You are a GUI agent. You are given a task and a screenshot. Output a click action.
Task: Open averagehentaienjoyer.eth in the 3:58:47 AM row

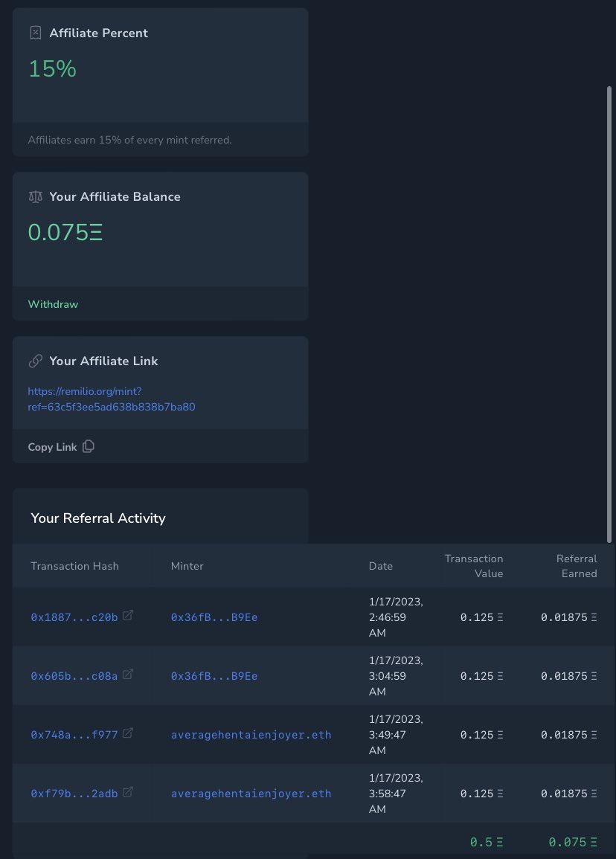coord(251,794)
